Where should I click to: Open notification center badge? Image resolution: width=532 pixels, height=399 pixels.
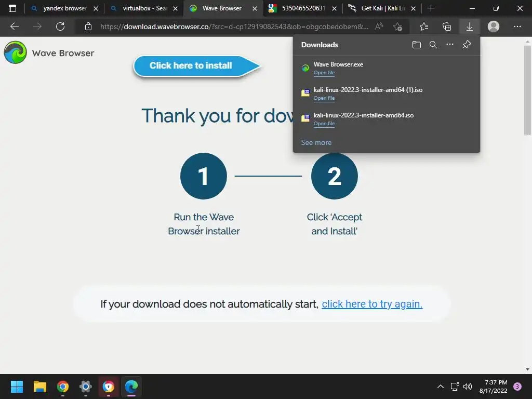pyautogui.click(x=517, y=387)
